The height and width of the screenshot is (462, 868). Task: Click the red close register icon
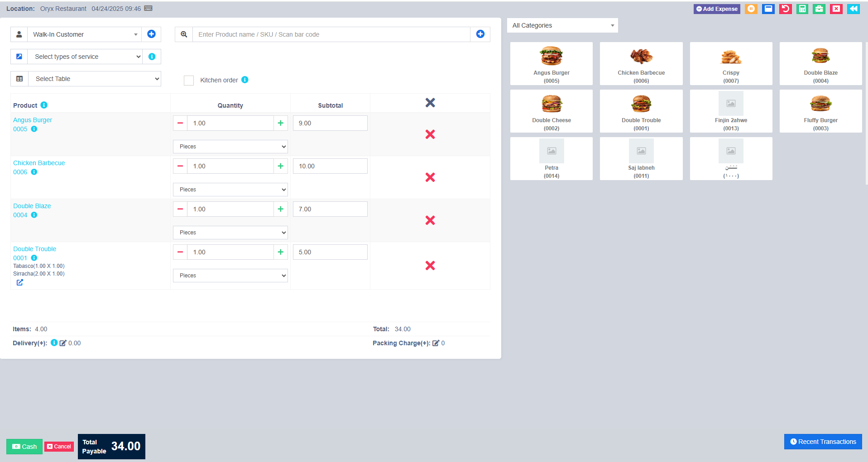tap(836, 9)
